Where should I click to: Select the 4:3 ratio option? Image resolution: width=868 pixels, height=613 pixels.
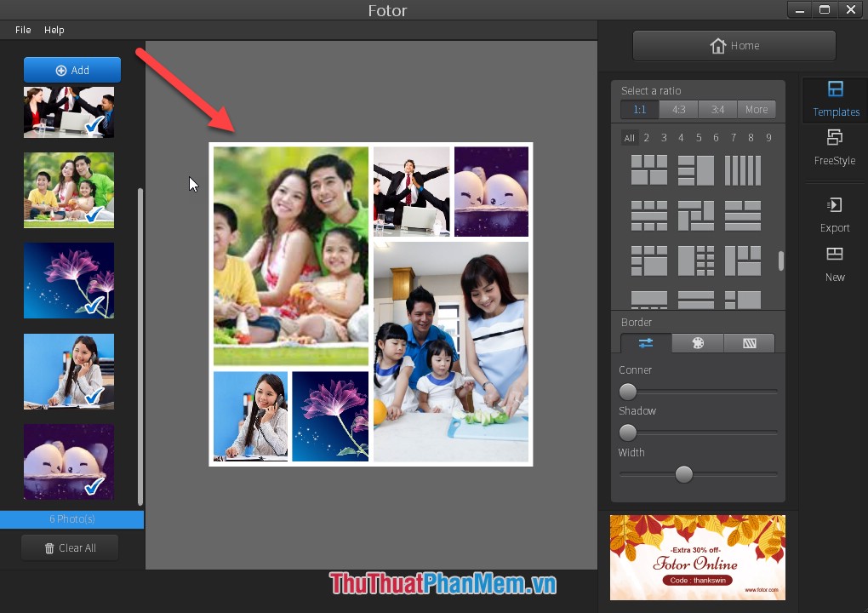pyautogui.click(x=678, y=109)
